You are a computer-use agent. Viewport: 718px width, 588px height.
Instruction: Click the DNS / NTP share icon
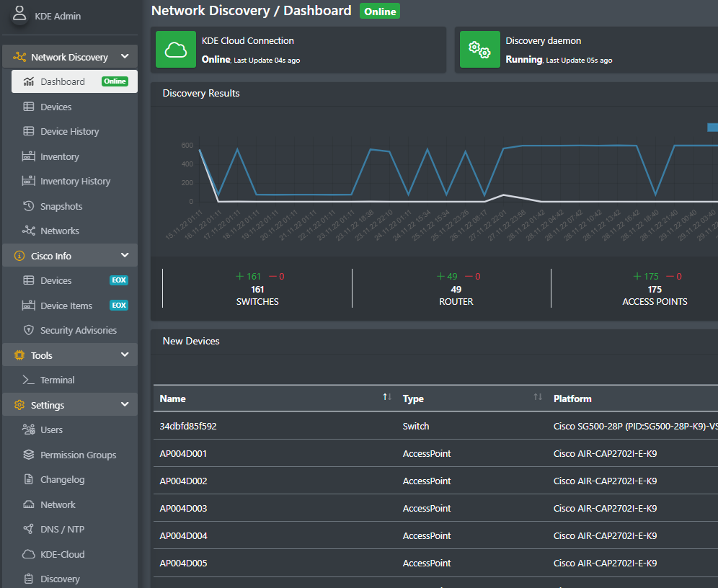[x=28, y=529]
